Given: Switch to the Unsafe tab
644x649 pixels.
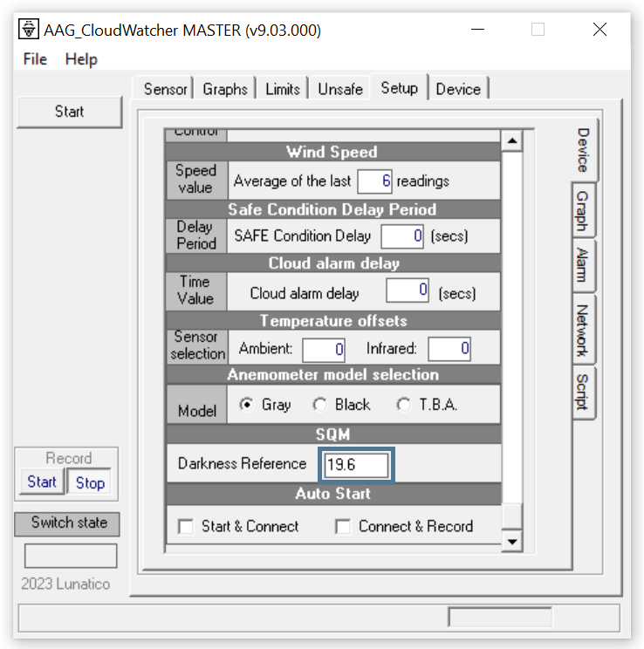Looking at the screenshot, I should [340, 89].
